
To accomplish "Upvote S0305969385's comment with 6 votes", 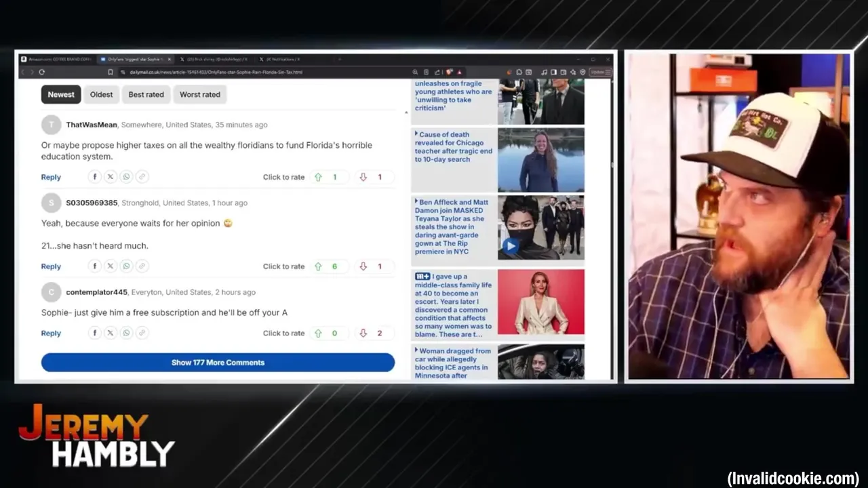I will pyautogui.click(x=318, y=266).
